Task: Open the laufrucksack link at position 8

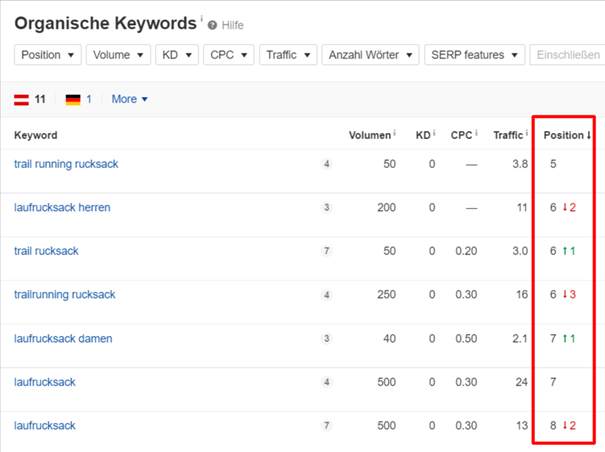Action: point(45,425)
